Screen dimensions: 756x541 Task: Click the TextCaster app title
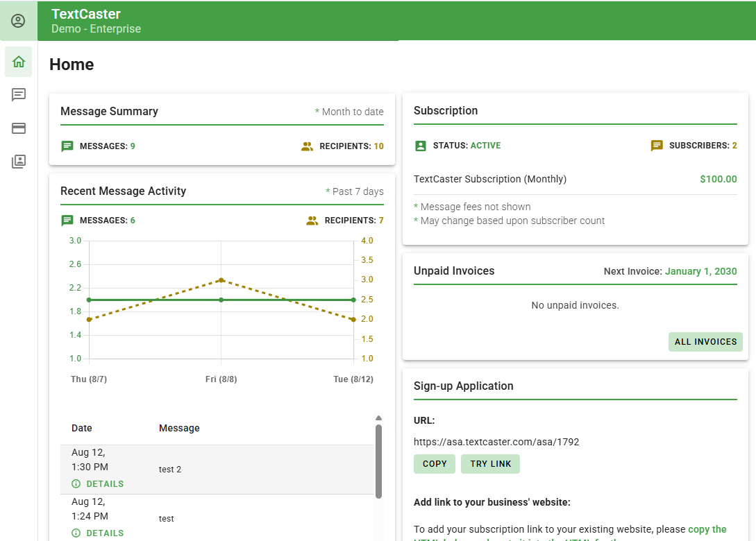tap(86, 14)
